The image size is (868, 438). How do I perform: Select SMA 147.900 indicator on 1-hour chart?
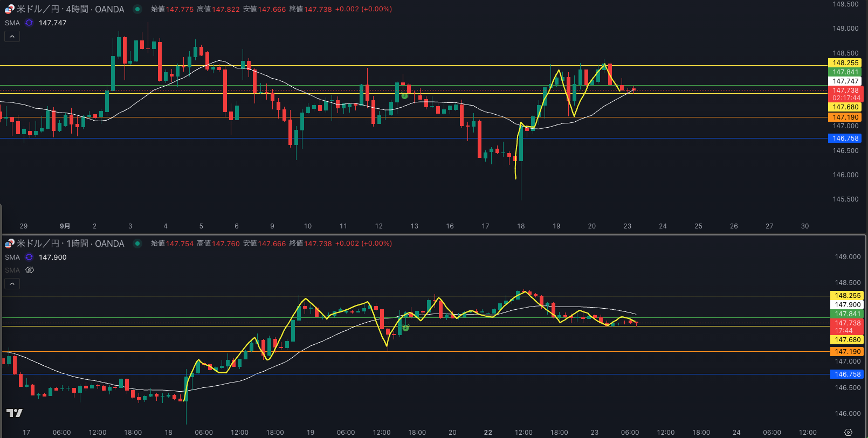12,257
